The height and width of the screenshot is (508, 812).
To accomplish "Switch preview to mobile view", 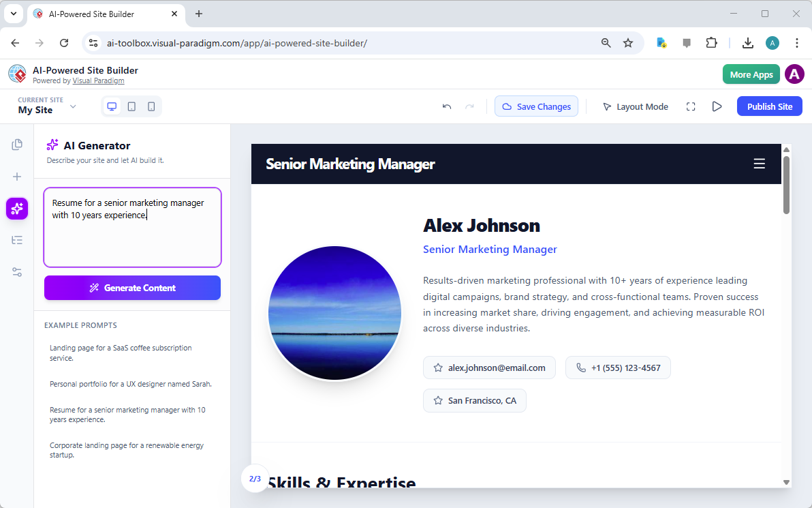I will (151, 106).
